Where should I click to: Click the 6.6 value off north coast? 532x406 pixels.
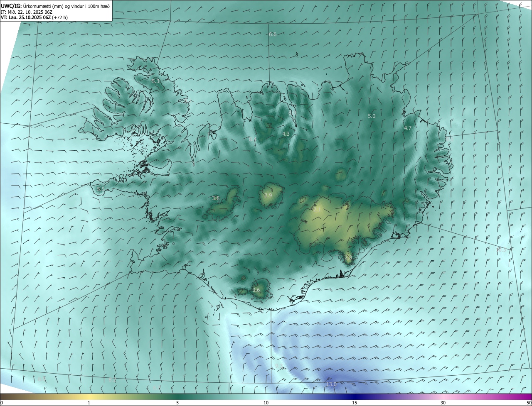[x=273, y=34]
